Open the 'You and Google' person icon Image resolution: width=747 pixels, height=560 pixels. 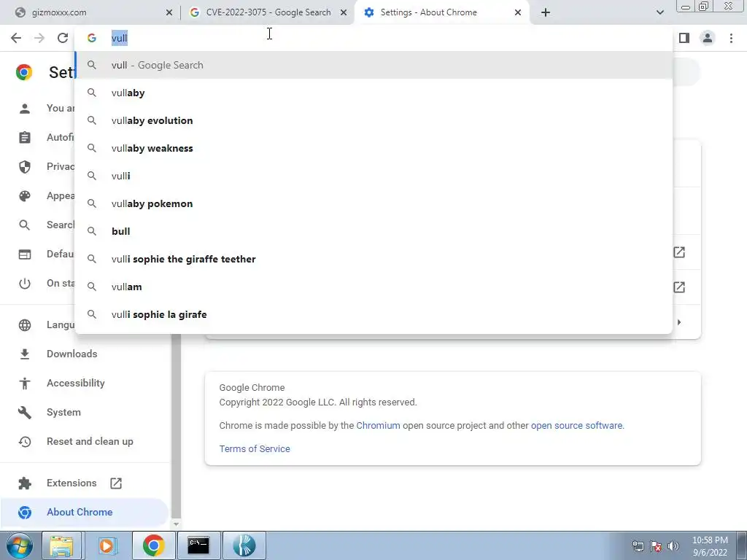pyautogui.click(x=25, y=109)
